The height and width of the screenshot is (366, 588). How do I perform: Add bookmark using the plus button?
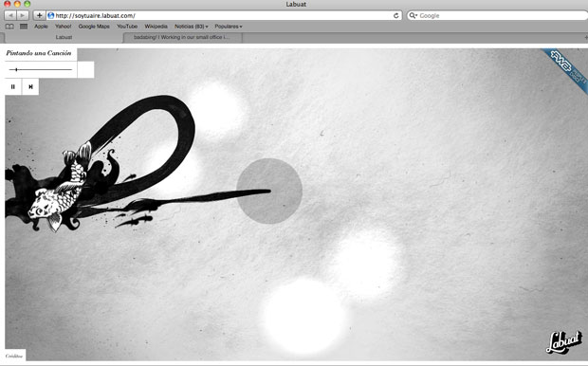tap(39, 15)
